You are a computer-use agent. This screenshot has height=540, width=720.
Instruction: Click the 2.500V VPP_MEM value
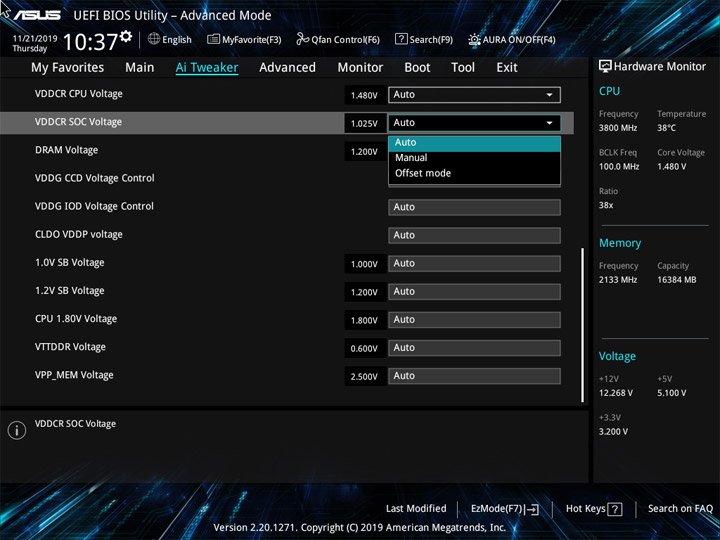click(x=364, y=377)
